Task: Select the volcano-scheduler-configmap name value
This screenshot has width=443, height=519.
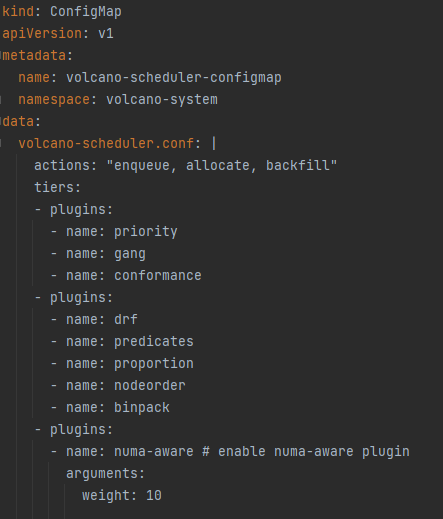Action: pos(174,78)
